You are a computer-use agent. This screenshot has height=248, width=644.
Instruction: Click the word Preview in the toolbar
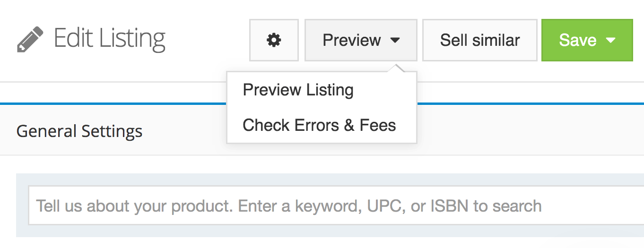351,40
